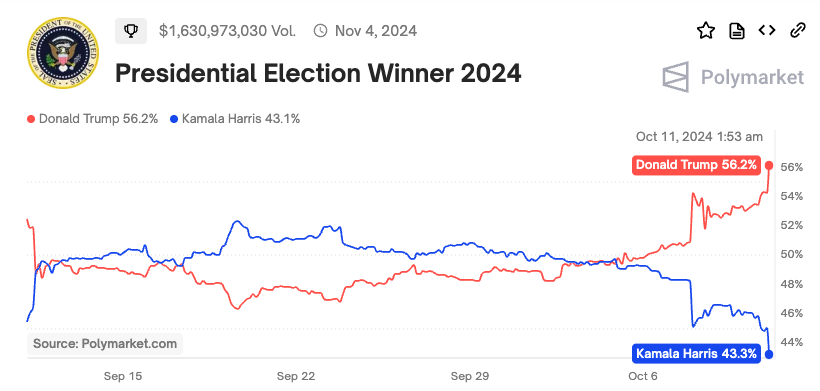Click the star favorite icon
The width and height of the screenshot is (820, 391).
[x=706, y=31]
